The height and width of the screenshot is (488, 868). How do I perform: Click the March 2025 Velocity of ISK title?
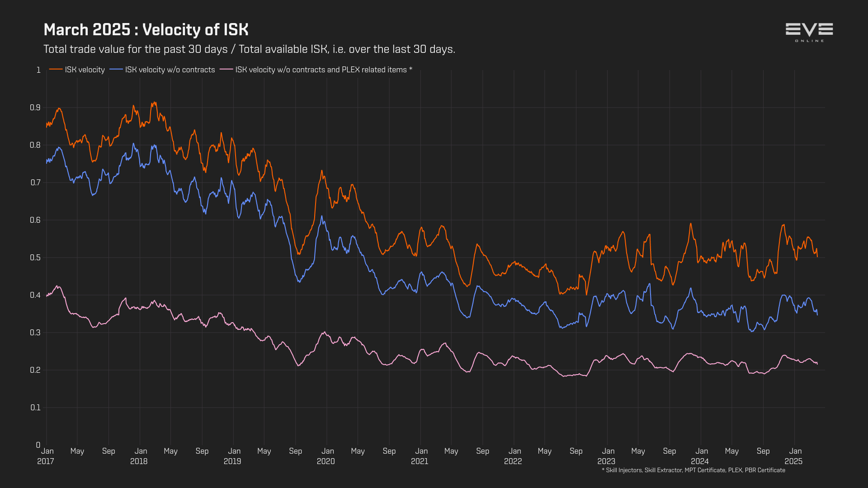[146, 30]
